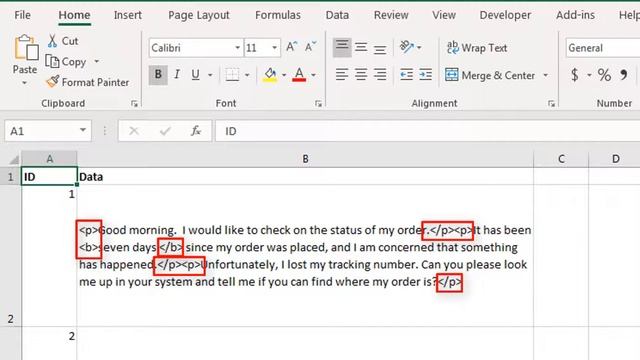This screenshot has height=360, width=640.
Task: Click the Select All corner triangle
Action: coord(14,159)
